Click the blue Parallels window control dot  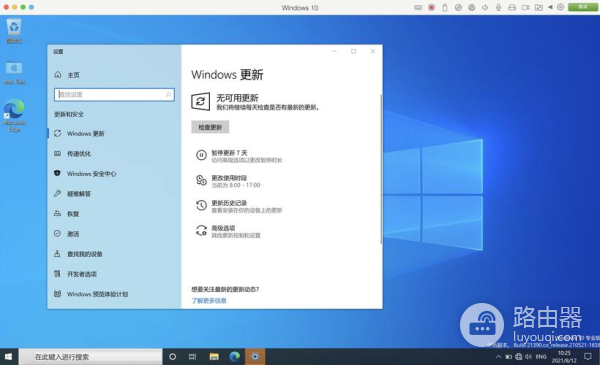[x=31, y=7]
